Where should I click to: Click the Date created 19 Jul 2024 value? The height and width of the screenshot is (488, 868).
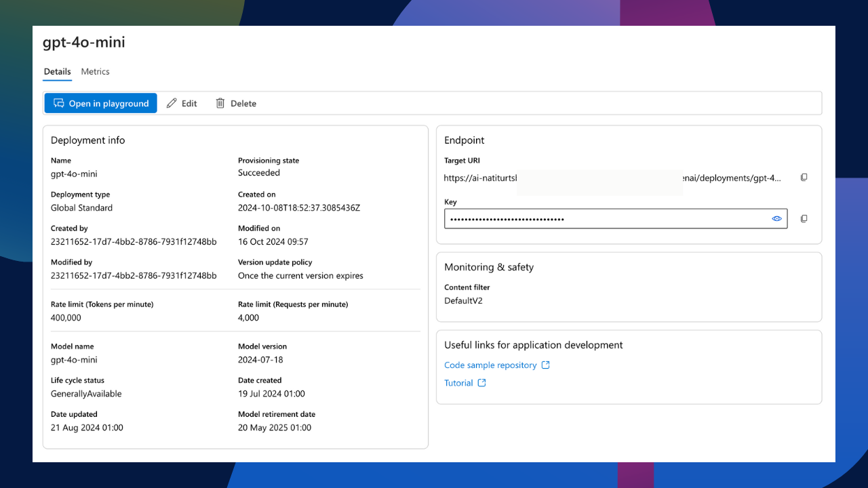click(x=271, y=394)
